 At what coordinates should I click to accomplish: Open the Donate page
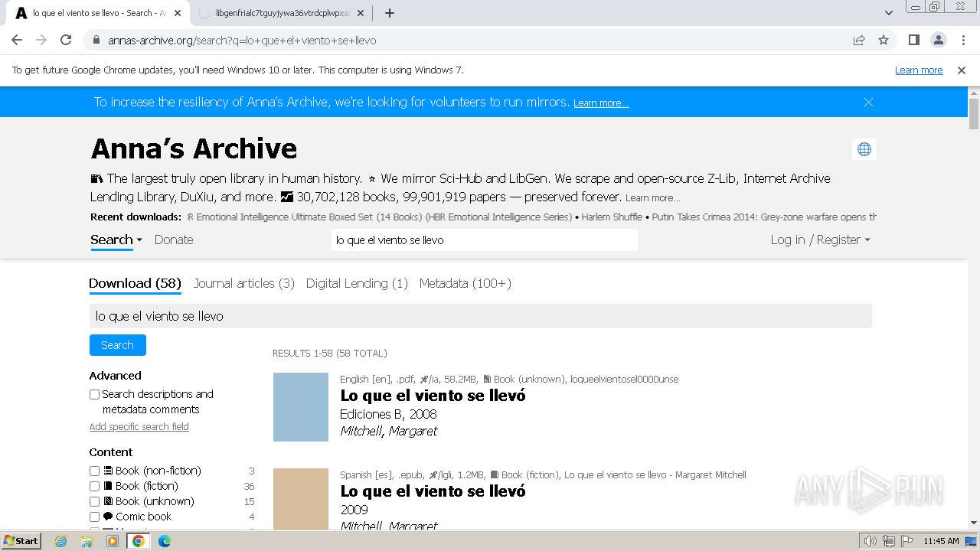(x=174, y=240)
